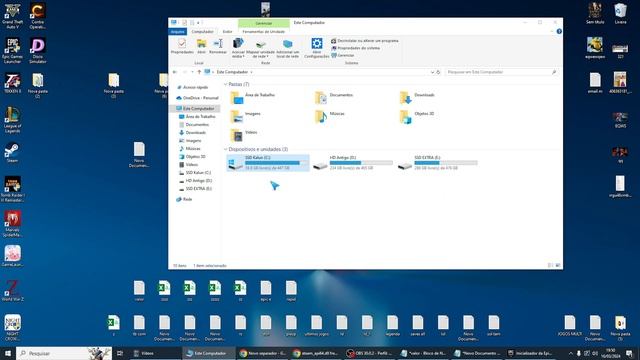Select the Vídeos folder in Pastas

pyautogui.click(x=244, y=135)
